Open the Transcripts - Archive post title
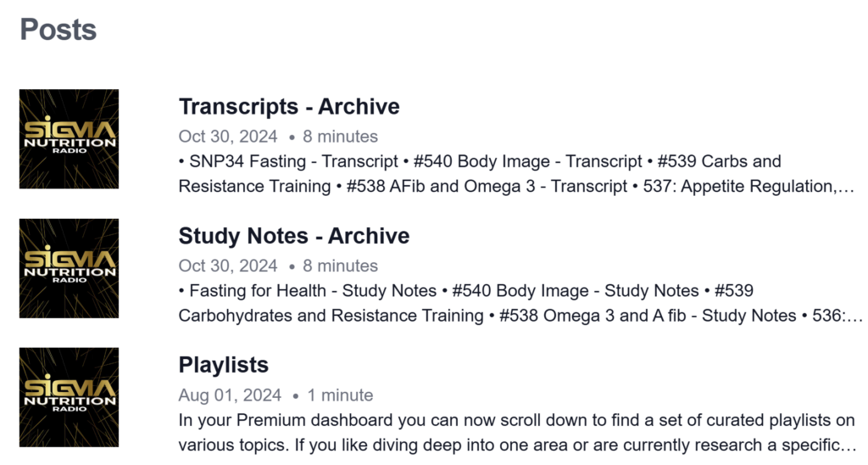The height and width of the screenshot is (465, 868). [x=289, y=107]
